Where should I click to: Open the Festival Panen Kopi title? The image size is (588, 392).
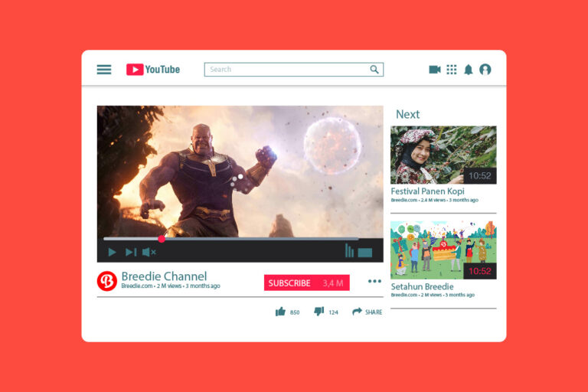[x=427, y=191]
